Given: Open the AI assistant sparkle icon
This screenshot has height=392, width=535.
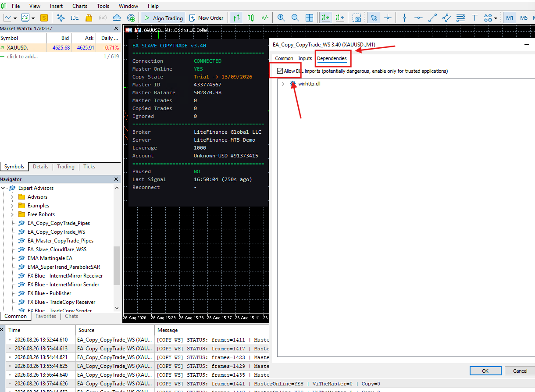Looking at the screenshot, I should click(x=61, y=18).
